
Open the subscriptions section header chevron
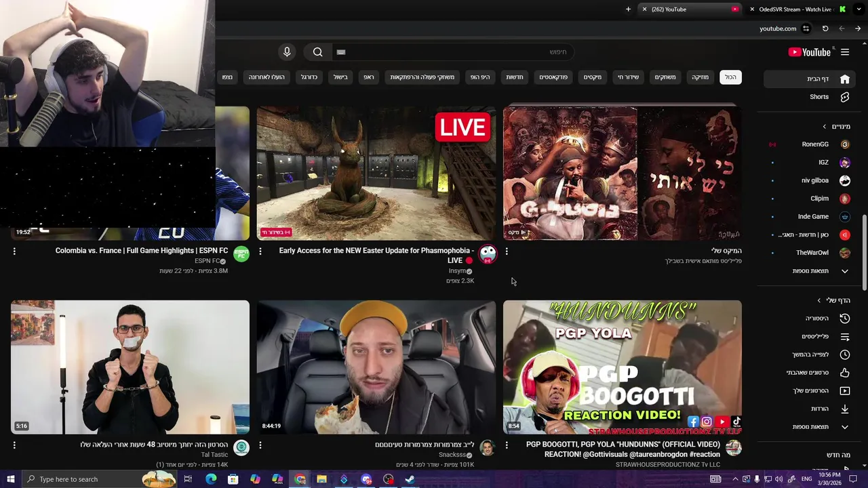(x=825, y=127)
